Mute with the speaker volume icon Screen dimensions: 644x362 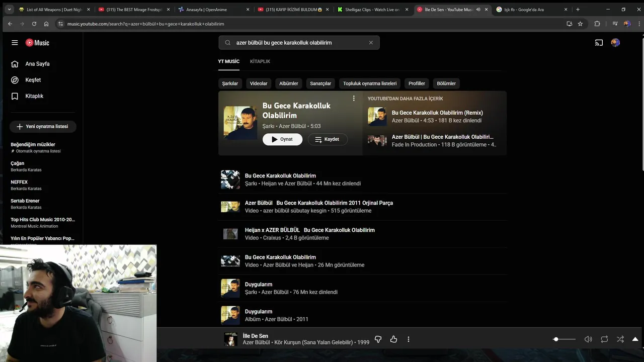[x=588, y=339]
